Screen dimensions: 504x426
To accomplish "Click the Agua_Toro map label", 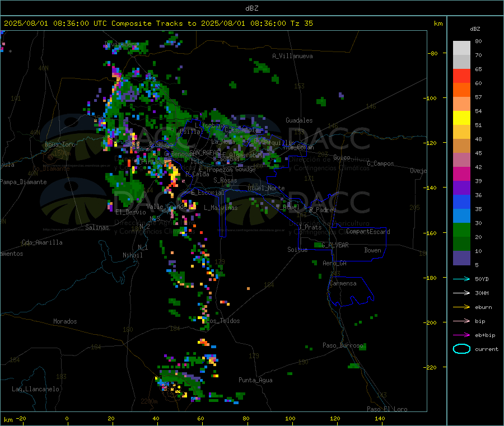I will pyautogui.click(x=60, y=144).
